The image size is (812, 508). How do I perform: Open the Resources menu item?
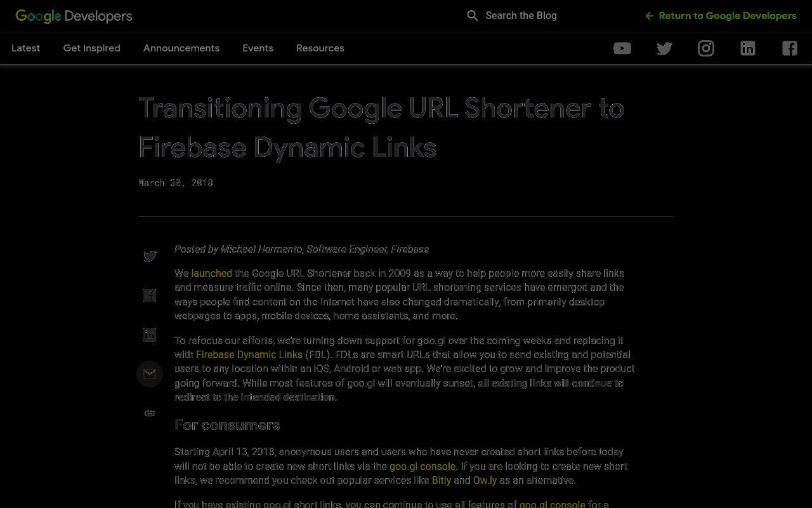pos(320,48)
